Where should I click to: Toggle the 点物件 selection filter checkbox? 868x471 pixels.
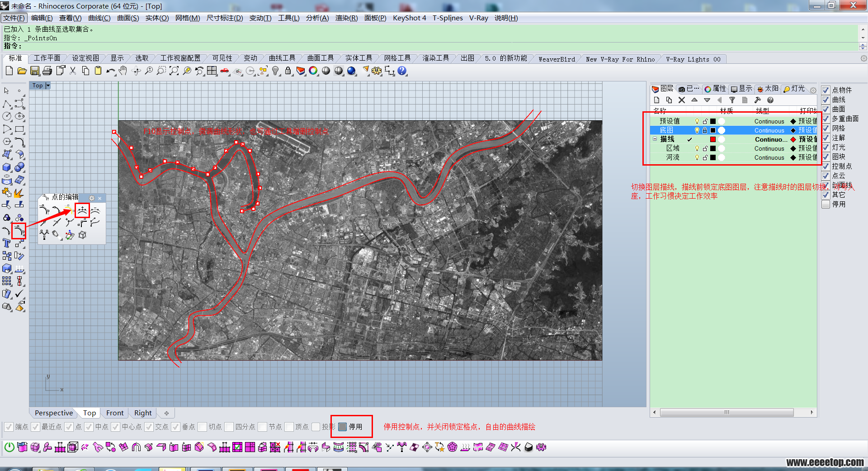pyautogui.click(x=826, y=90)
